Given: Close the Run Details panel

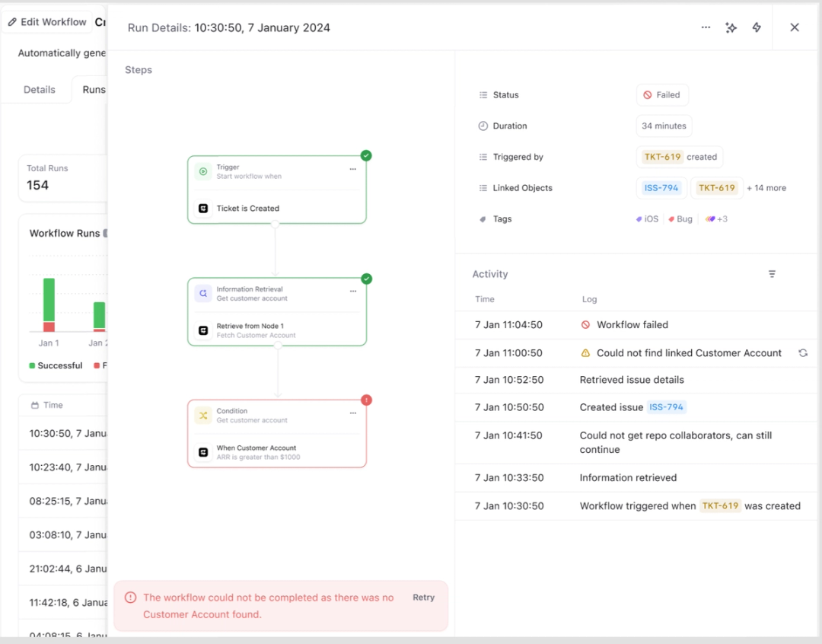Looking at the screenshot, I should tap(794, 27).
